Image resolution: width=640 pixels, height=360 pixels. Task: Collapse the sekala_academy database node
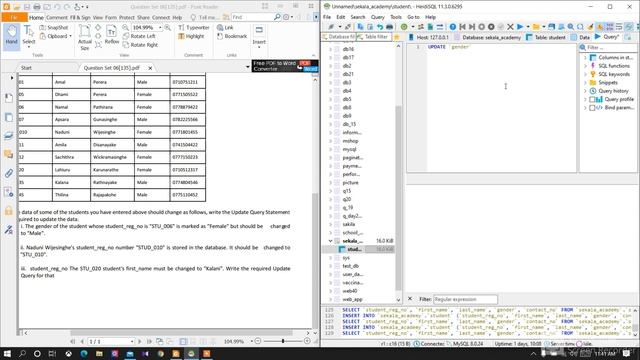coord(331,241)
